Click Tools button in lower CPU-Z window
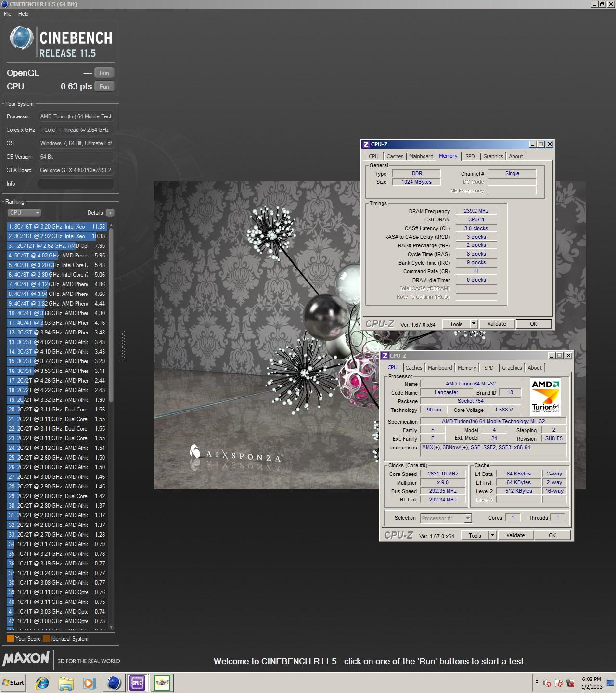 475,535
